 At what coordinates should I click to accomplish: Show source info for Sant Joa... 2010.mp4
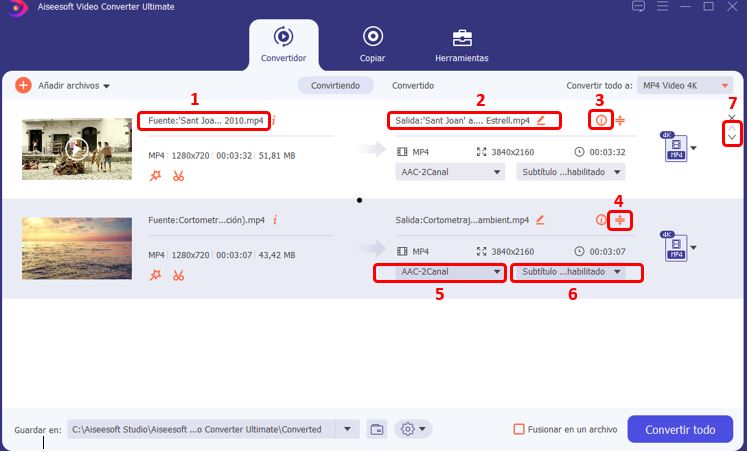(x=274, y=121)
